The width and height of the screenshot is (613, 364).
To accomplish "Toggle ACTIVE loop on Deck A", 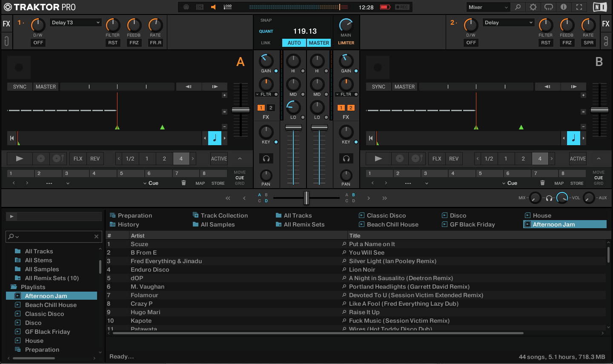I will 219,158.
